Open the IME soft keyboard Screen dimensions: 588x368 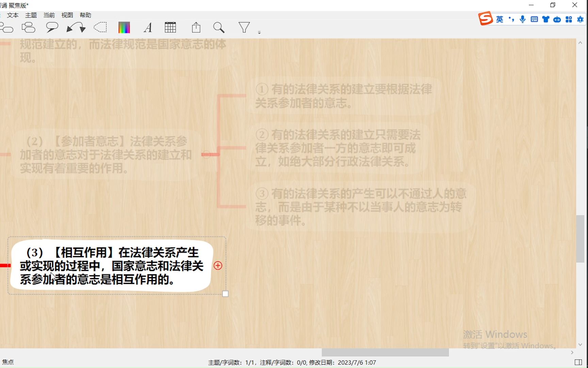click(x=534, y=19)
